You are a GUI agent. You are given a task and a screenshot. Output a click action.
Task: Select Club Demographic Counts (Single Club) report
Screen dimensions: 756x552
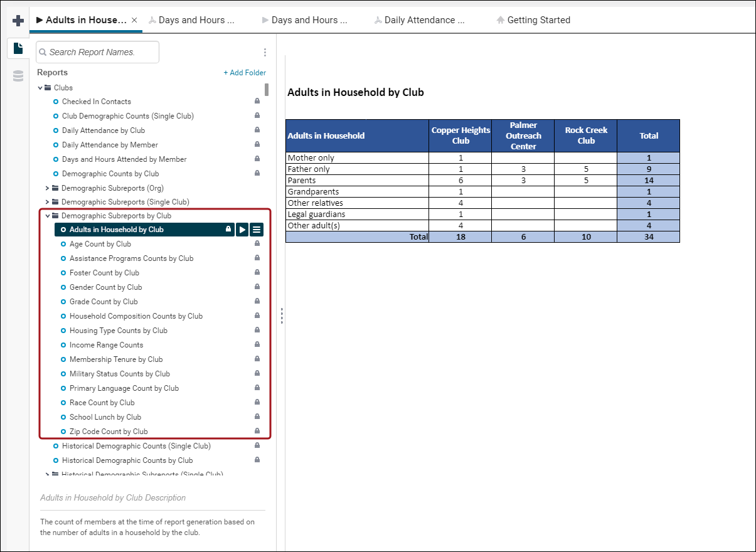(128, 116)
